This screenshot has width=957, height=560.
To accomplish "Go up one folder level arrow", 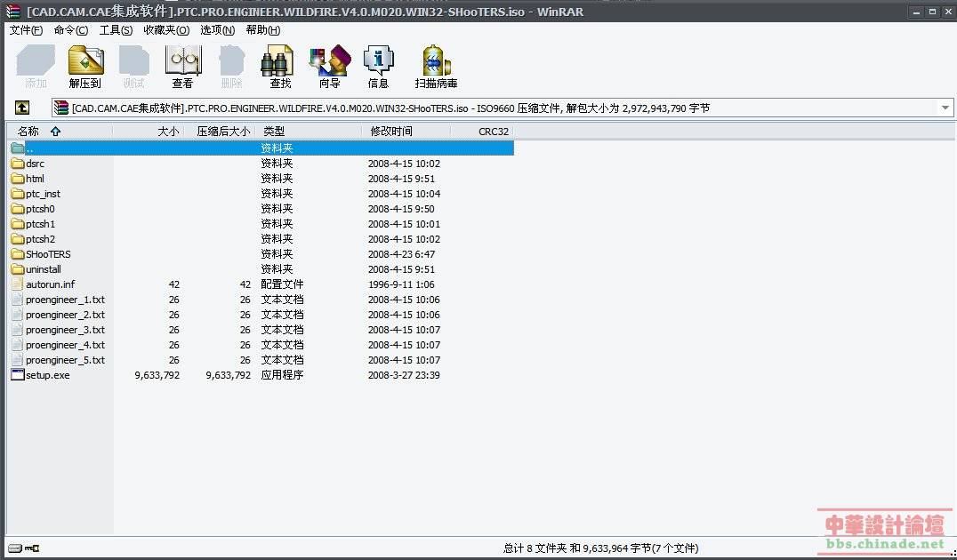I will coord(22,108).
